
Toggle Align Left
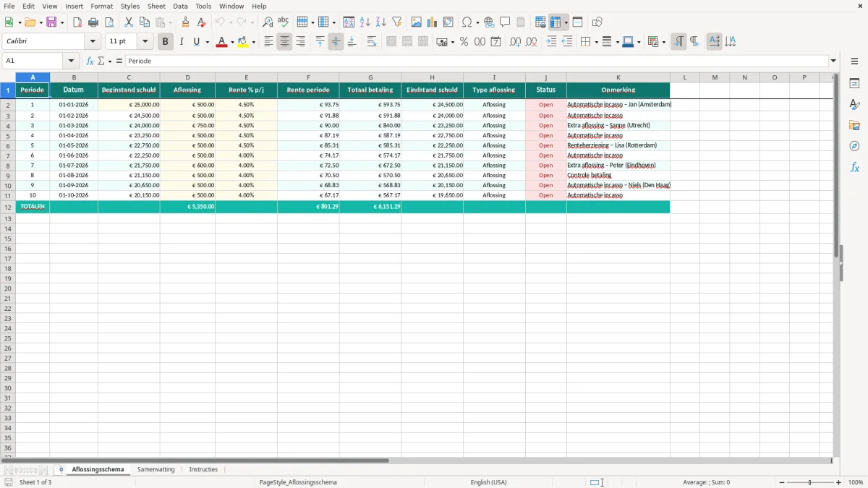click(x=268, y=42)
